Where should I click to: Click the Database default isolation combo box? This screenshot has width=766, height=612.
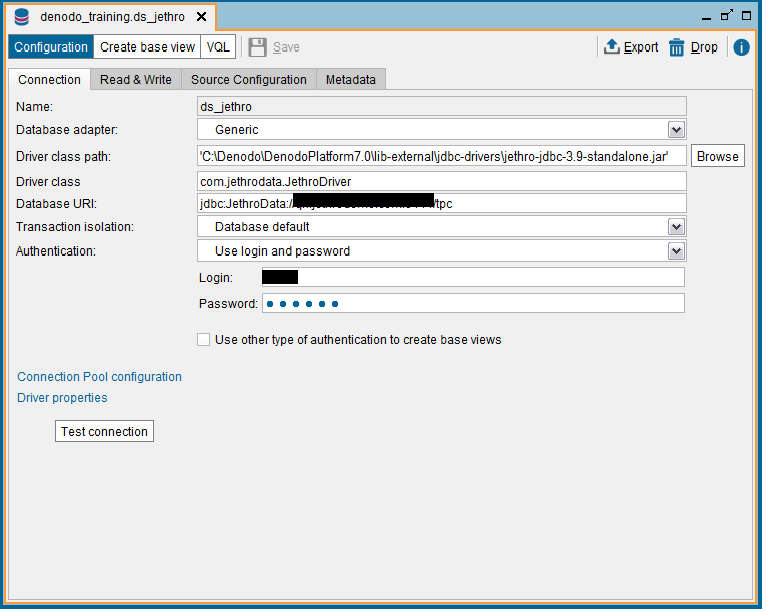click(442, 227)
